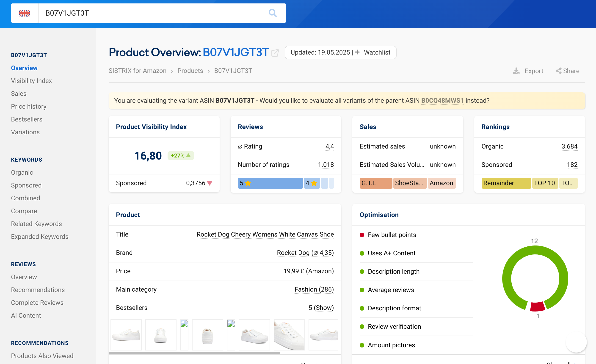Select the second product thumbnail, front view
Screen dimensions: 596x364
(x=161, y=335)
